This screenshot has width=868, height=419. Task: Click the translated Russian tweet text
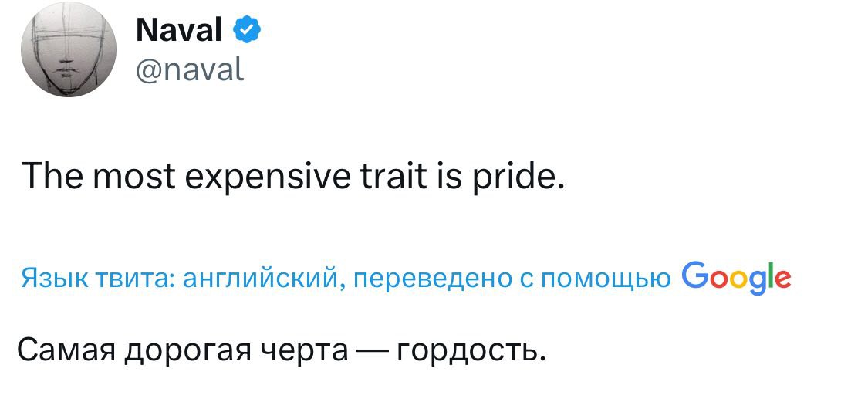(281, 350)
